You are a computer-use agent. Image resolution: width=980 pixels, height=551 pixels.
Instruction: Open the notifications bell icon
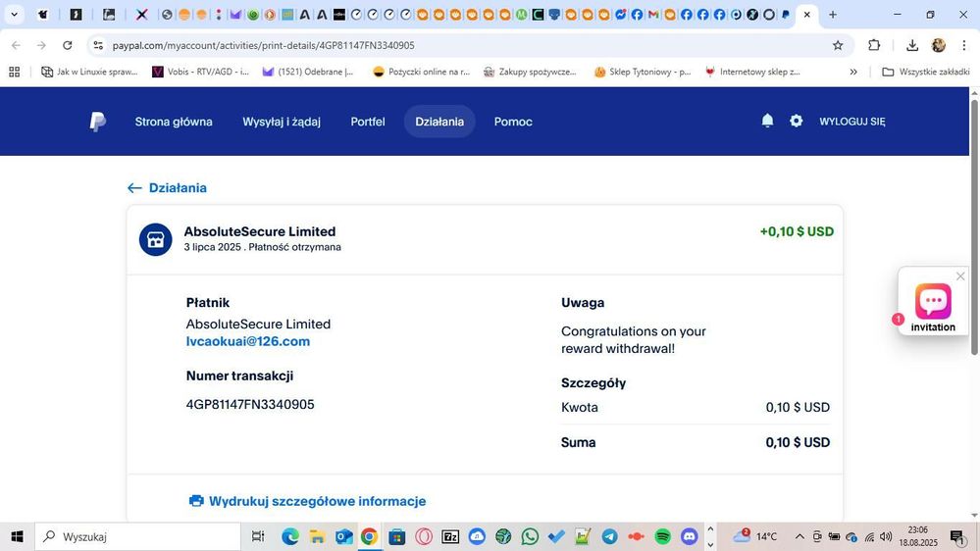(x=767, y=121)
